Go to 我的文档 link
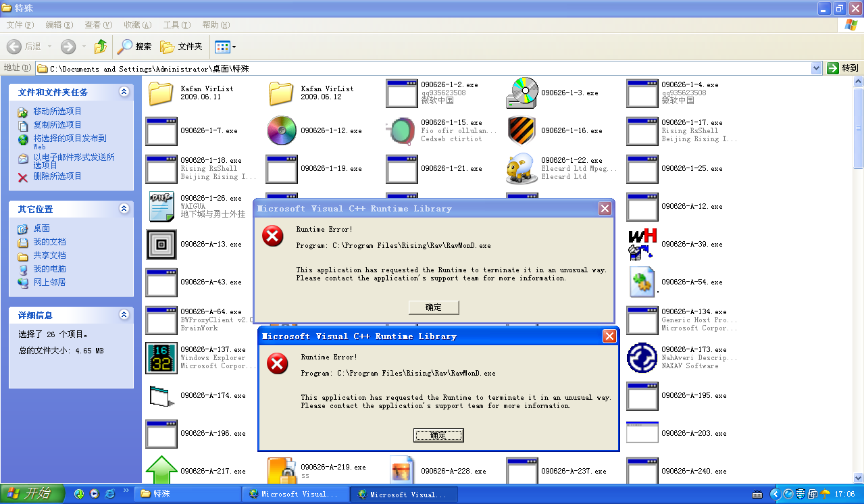This screenshot has width=864, height=504. point(50,242)
